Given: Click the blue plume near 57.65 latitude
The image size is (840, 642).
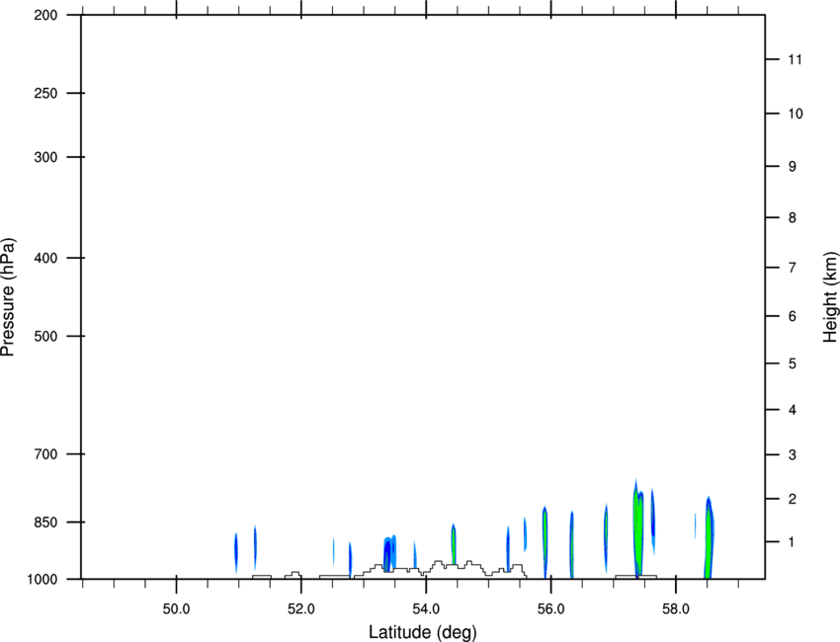Looking at the screenshot, I should [x=652, y=521].
